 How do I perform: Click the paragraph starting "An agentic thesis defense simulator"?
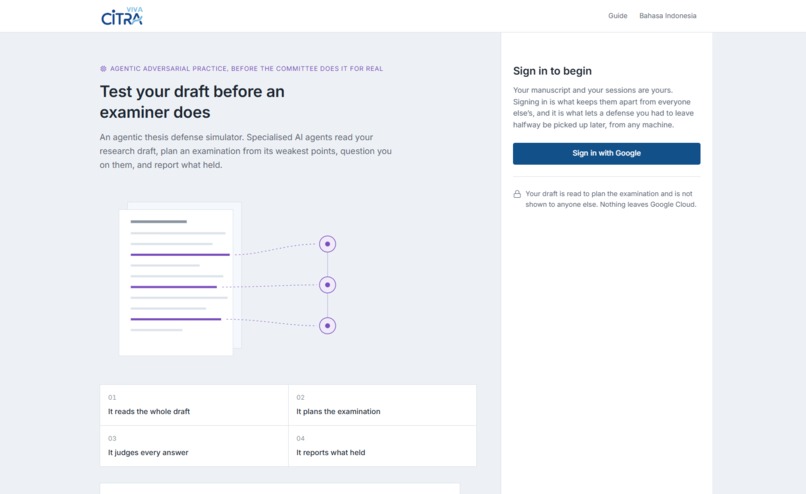(246, 151)
